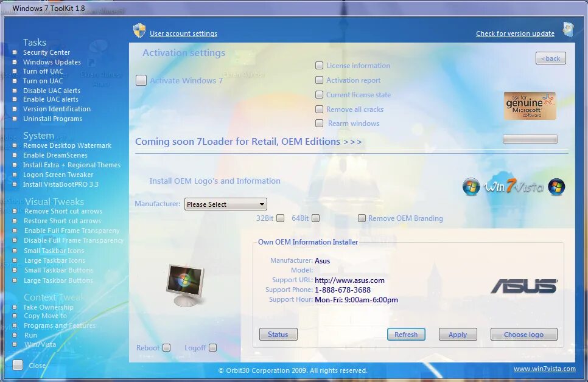The height and width of the screenshot is (382, 588).
Task: Select Disable Full Frame Transparency
Action: 74,240
